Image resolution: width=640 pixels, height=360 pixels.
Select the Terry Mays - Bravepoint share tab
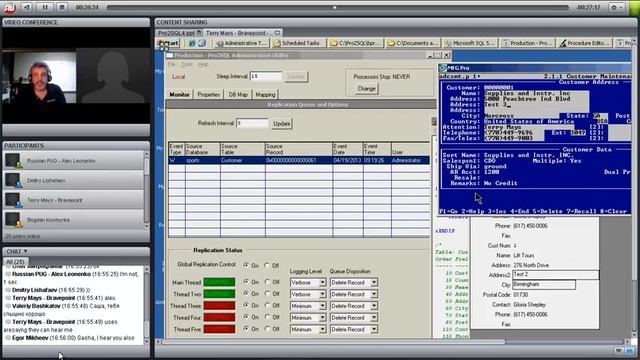click(x=242, y=33)
